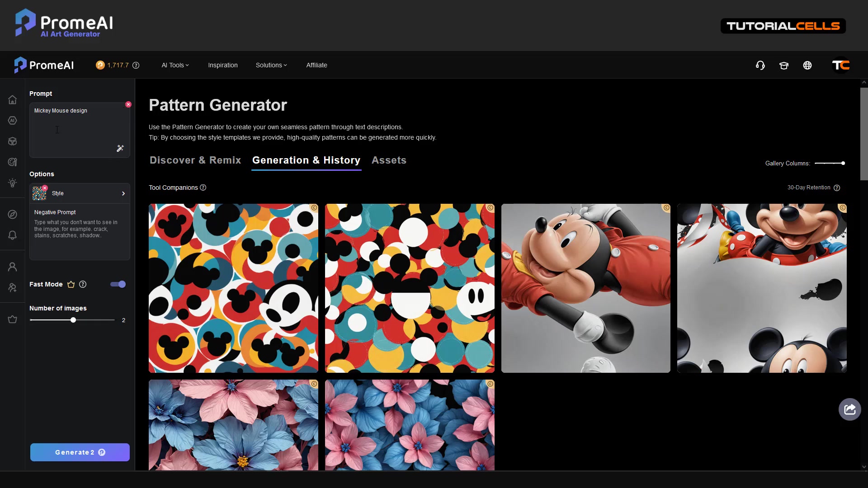Open credits help question mark
This screenshot has width=868, height=488.
136,65
